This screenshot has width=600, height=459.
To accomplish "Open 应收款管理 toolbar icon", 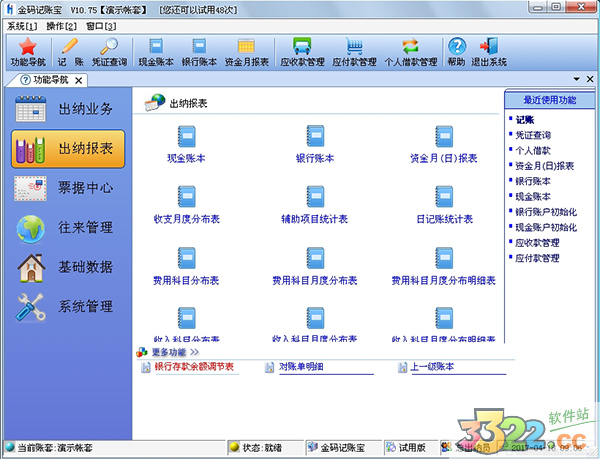I will tap(302, 52).
